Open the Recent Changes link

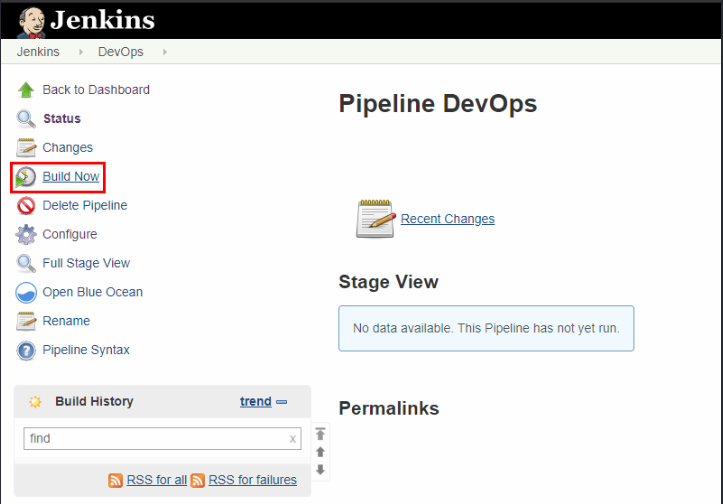click(447, 219)
